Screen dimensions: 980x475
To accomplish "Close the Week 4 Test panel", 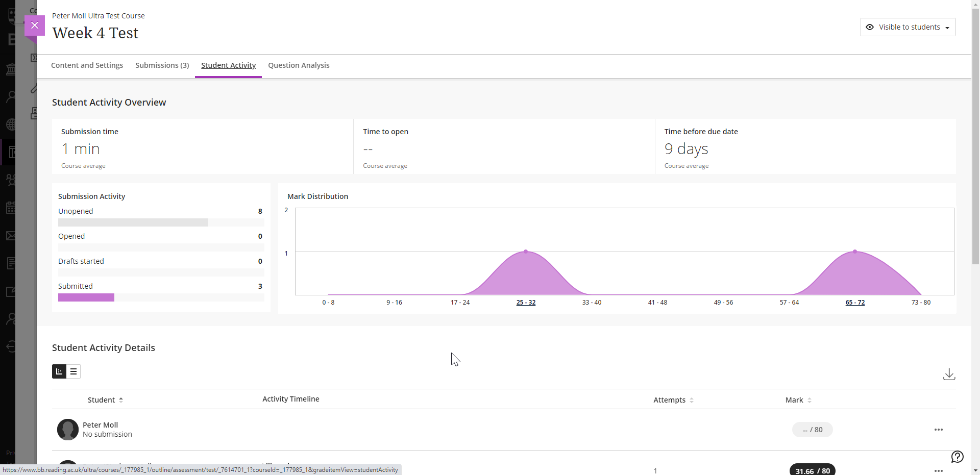I will (x=35, y=26).
